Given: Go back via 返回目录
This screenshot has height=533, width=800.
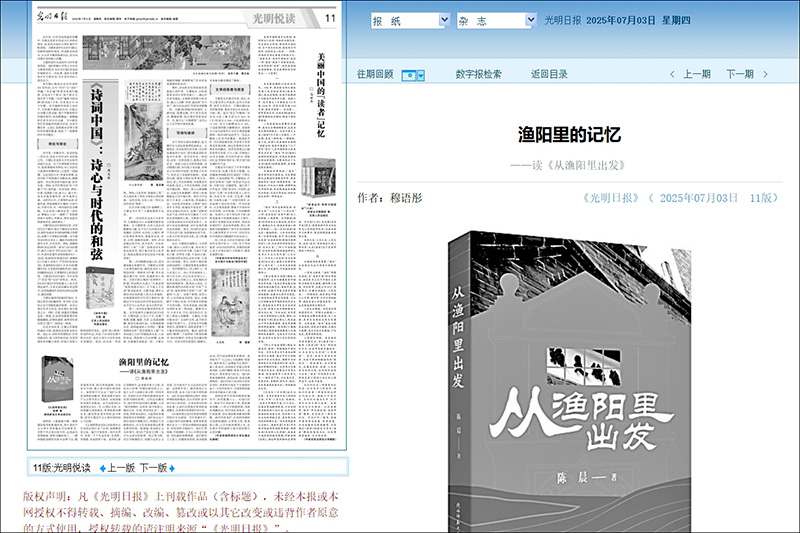Looking at the screenshot, I should tap(549, 74).
